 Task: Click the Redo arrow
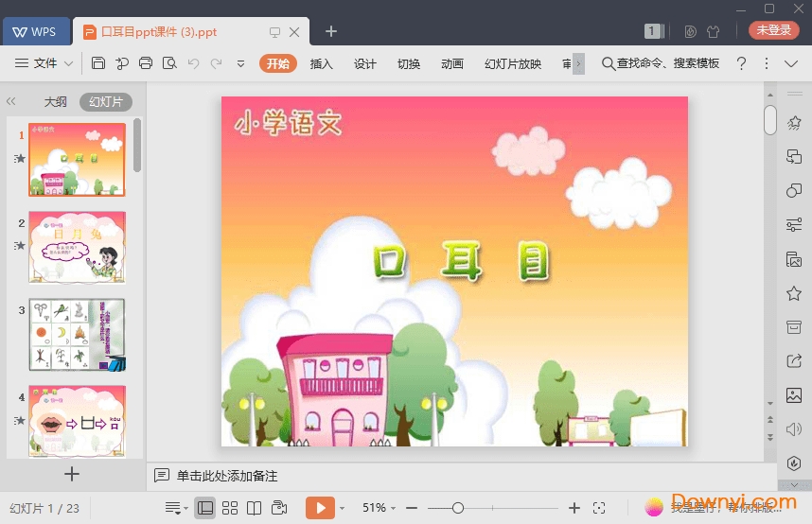[x=217, y=63]
